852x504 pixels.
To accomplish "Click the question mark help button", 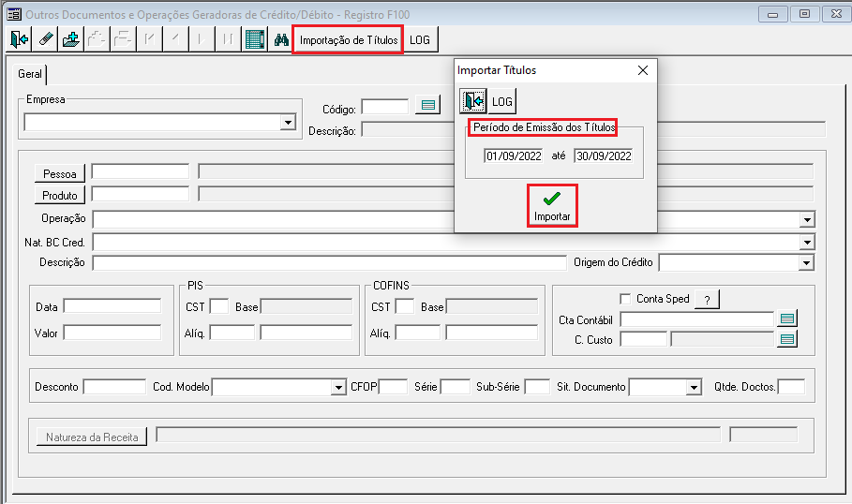I will click(x=707, y=299).
